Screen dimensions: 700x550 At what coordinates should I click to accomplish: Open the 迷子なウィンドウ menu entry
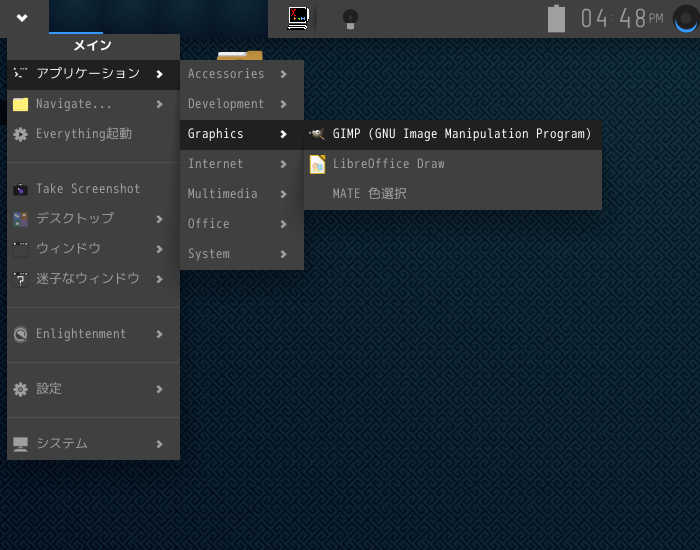coord(93,279)
